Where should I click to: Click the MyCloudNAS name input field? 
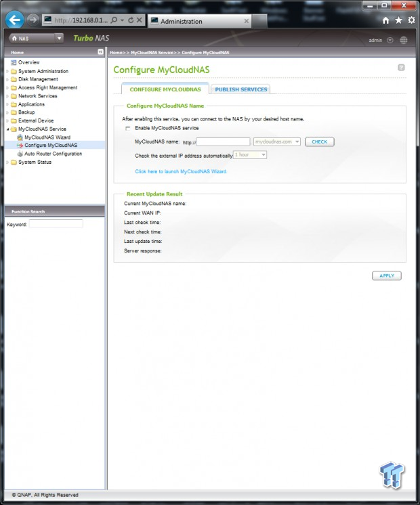pos(223,141)
